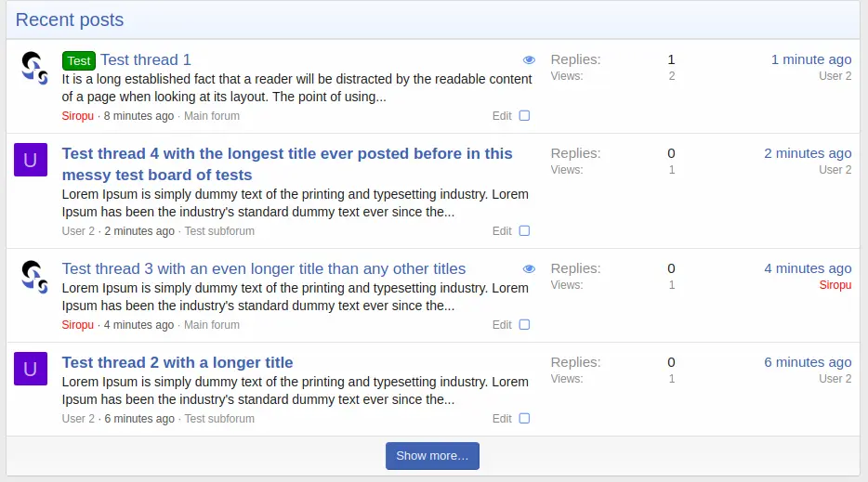Click the '1 minute ago' last post link
Viewport: 868px width, 482px height.
click(810, 59)
